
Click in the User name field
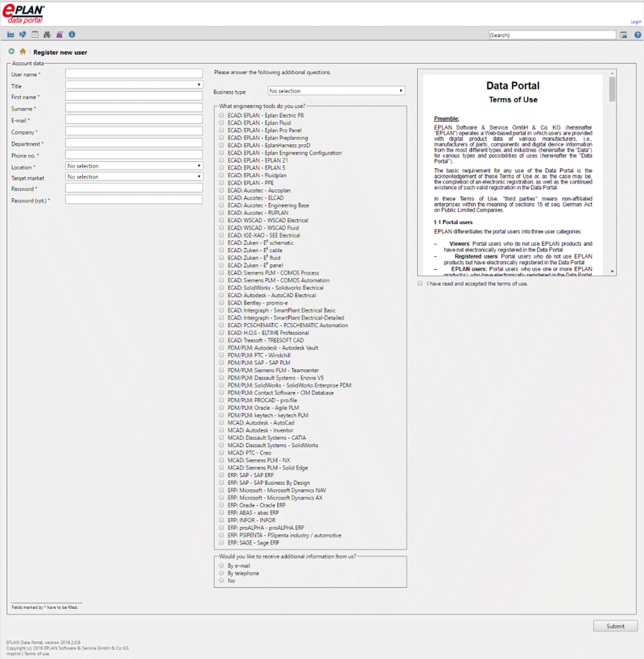pos(134,73)
